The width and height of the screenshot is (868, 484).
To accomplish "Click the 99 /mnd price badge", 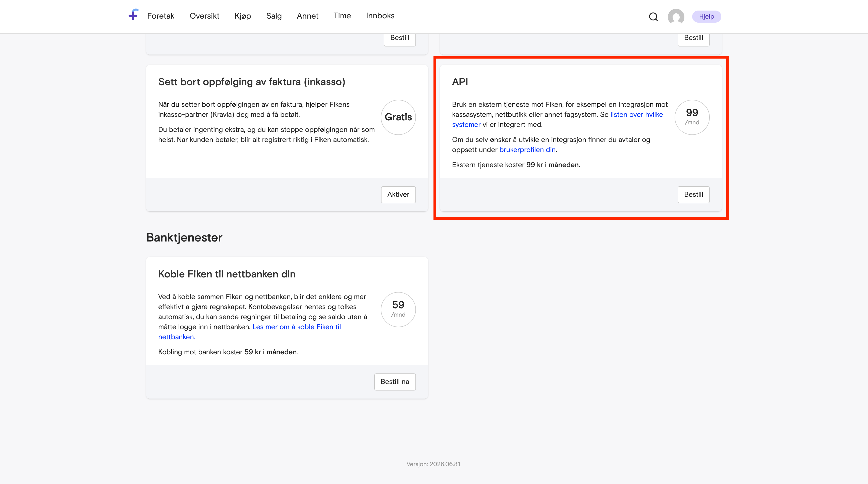I will click(692, 117).
